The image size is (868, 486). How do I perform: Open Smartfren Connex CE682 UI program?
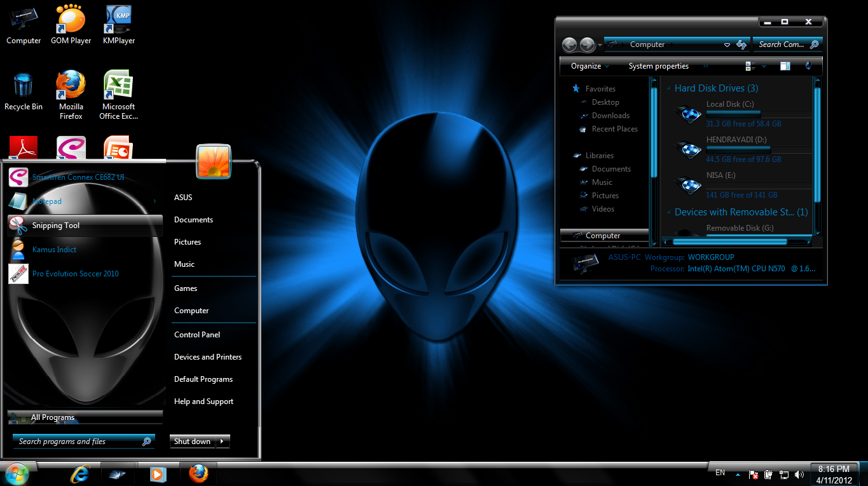pyautogui.click(x=85, y=177)
